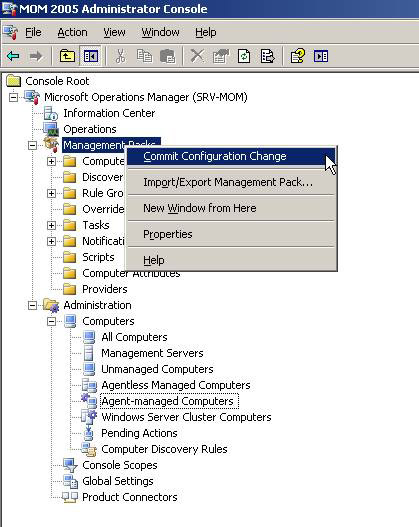Open the File menu
Image resolution: width=419 pixels, height=527 pixels.
33,32
